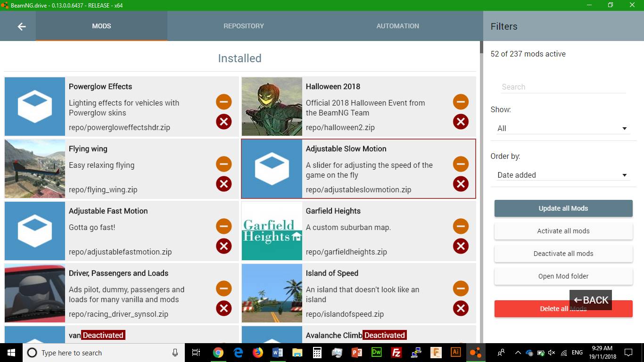Click Update all Mods button
This screenshot has width=644, height=362.
click(x=563, y=208)
